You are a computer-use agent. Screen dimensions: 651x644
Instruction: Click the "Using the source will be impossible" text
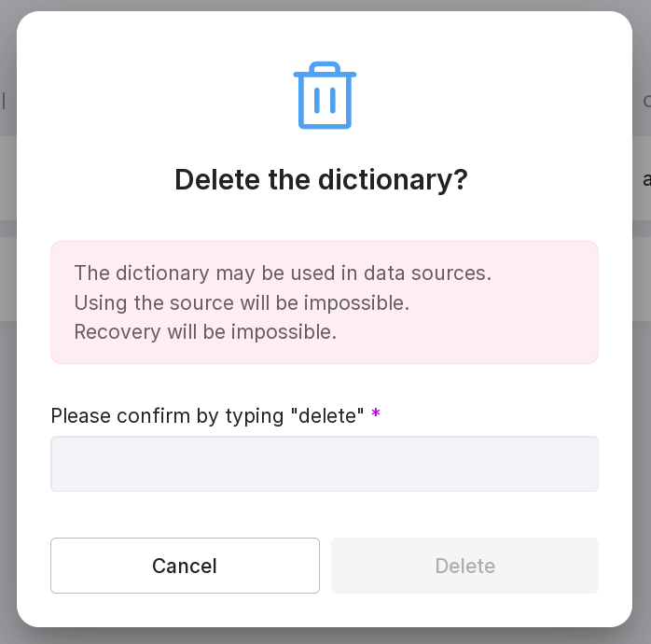(242, 302)
